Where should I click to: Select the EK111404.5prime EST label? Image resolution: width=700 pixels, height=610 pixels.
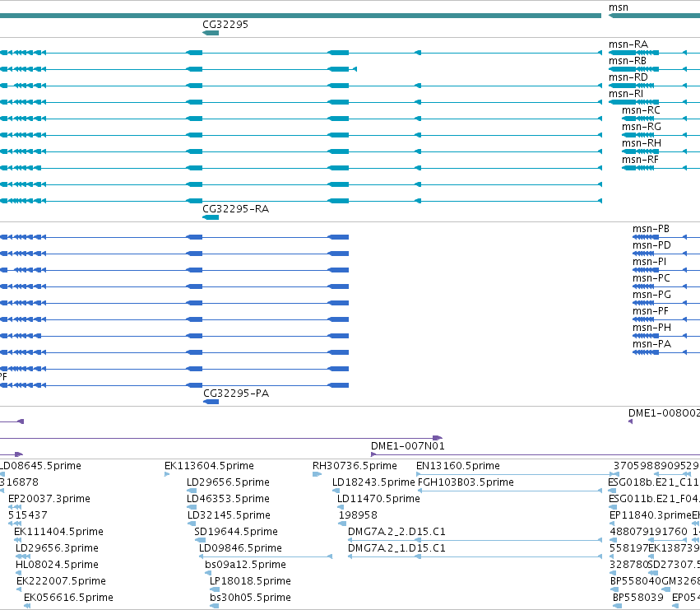pyautogui.click(x=58, y=532)
